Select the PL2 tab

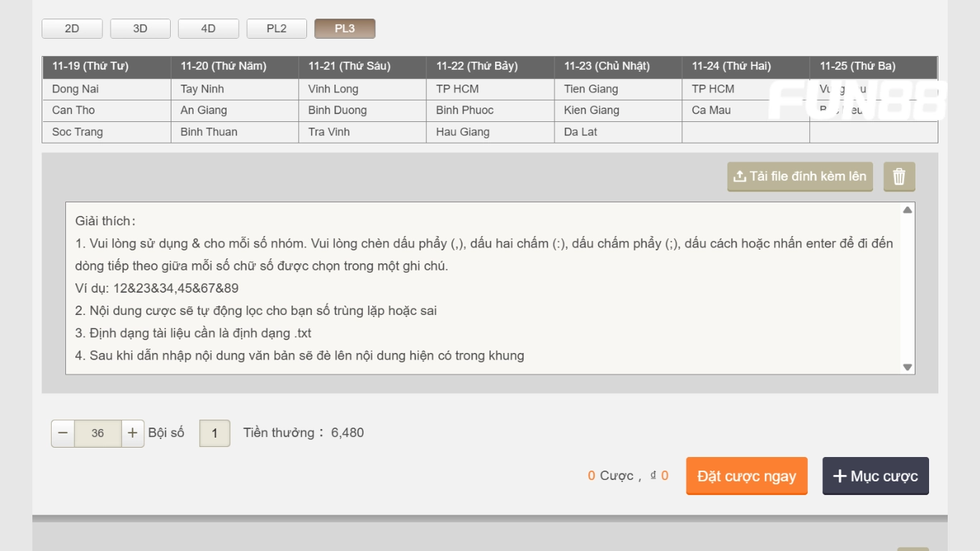coord(276,29)
